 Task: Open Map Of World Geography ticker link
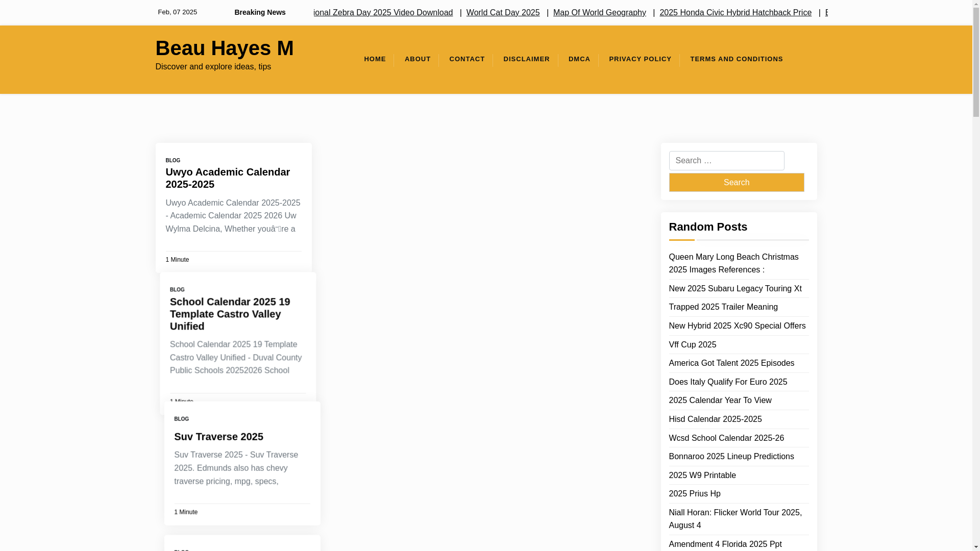599,12
